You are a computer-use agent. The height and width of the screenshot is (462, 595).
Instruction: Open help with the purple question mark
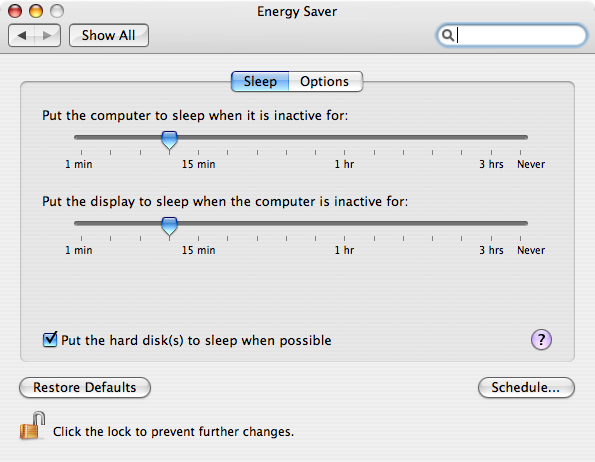click(x=541, y=339)
